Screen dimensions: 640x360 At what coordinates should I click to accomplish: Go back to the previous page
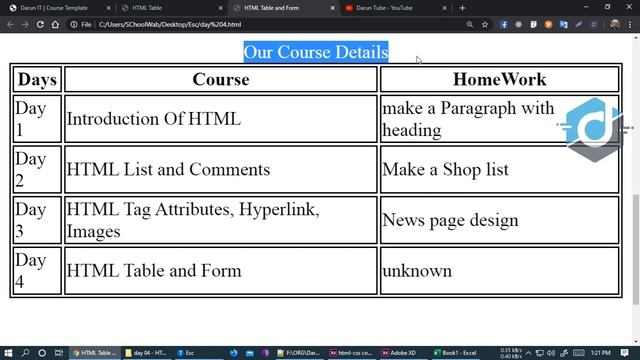10,24
